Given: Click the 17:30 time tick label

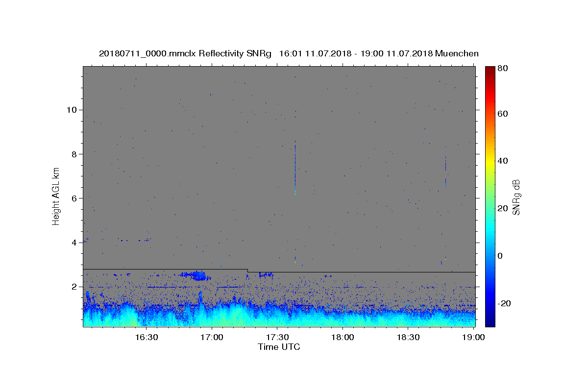Looking at the screenshot, I should [277, 337].
